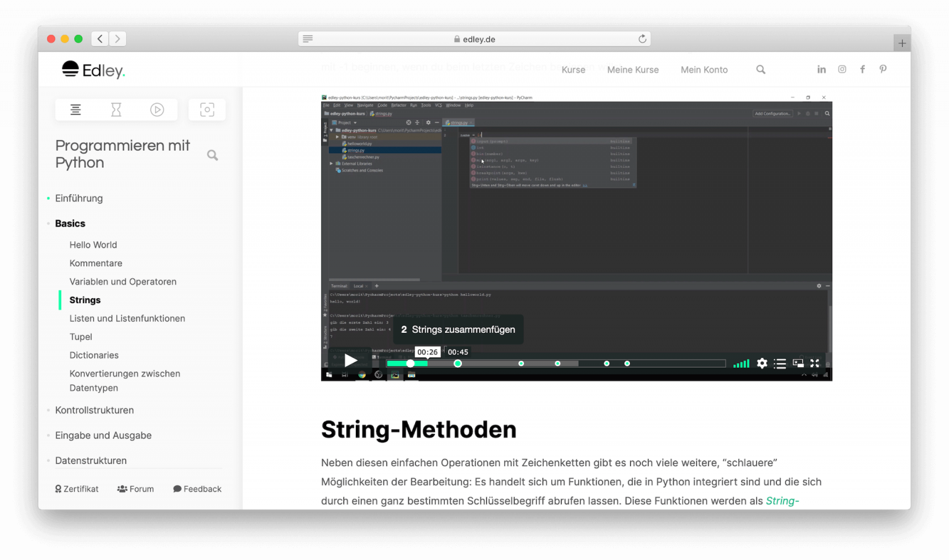Click the volume bars in the video player
Image resolution: width=949 pixels, height=560 pixels.
tap(741, 363)
